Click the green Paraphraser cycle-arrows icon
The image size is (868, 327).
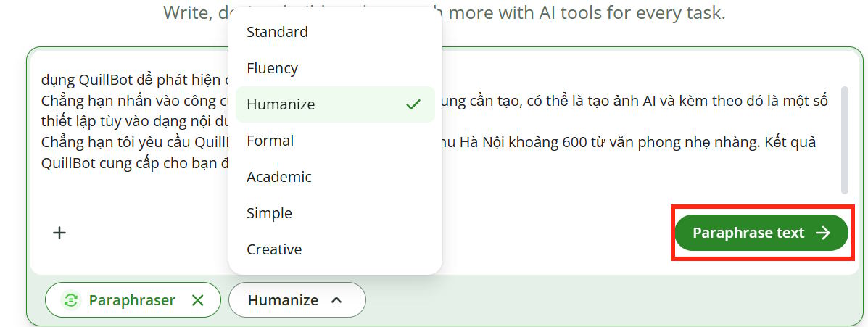[70, 300]
